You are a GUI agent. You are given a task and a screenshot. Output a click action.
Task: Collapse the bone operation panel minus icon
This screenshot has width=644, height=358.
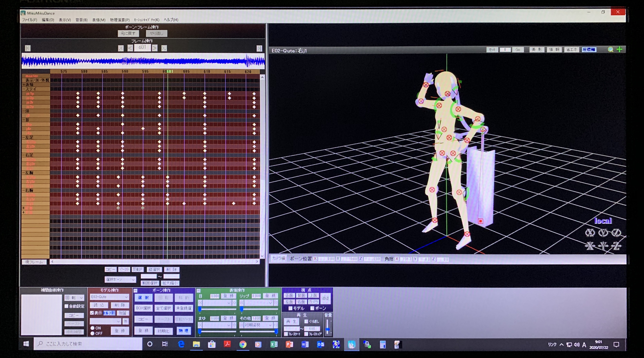coord(135,291)
